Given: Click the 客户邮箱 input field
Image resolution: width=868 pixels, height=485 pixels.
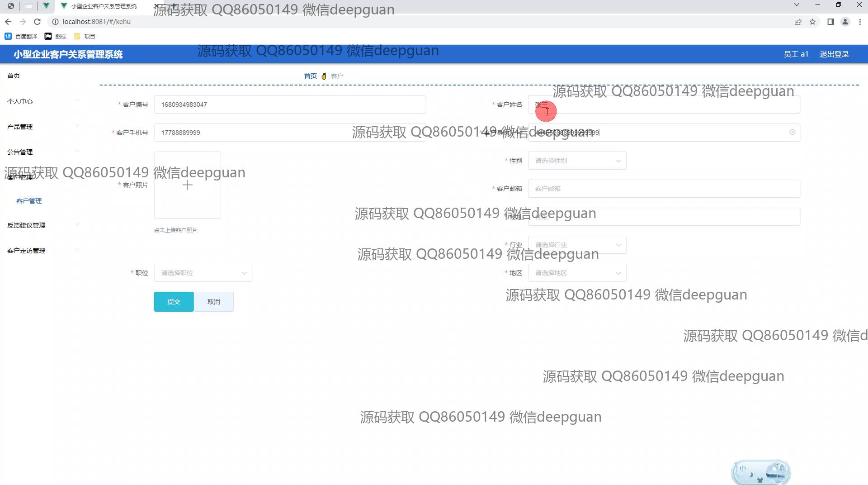Looking at the screenshot, I should click(664, 189).
